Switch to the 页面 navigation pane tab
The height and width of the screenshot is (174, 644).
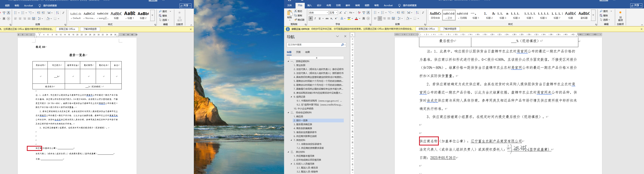click(298, 52)
